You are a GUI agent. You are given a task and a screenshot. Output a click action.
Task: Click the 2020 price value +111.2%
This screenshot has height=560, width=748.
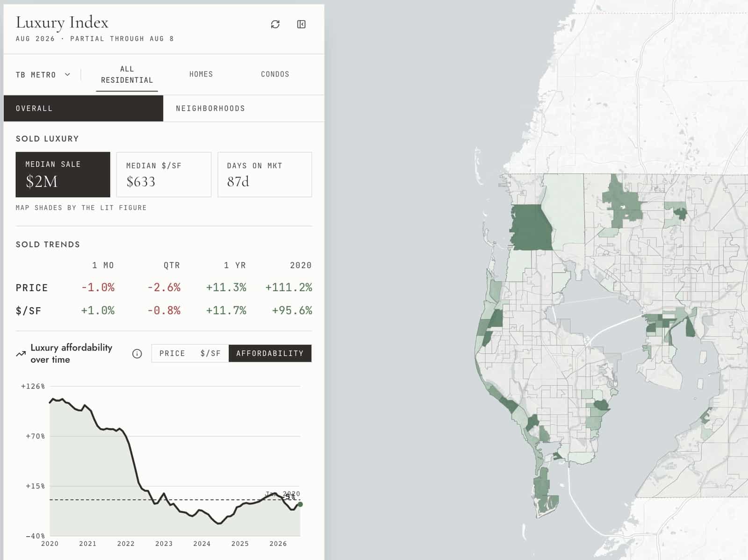[288, 287]
